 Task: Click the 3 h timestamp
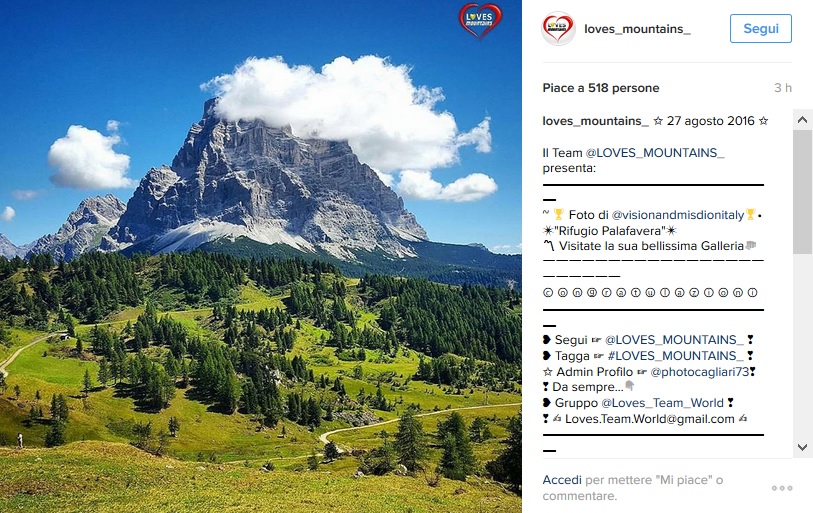[x=783, y=88]
